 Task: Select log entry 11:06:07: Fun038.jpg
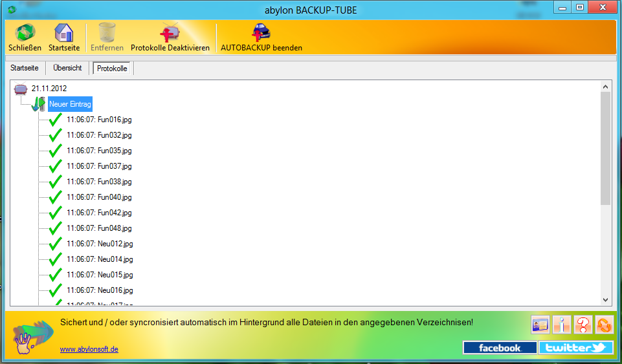[x=99, y=182]
